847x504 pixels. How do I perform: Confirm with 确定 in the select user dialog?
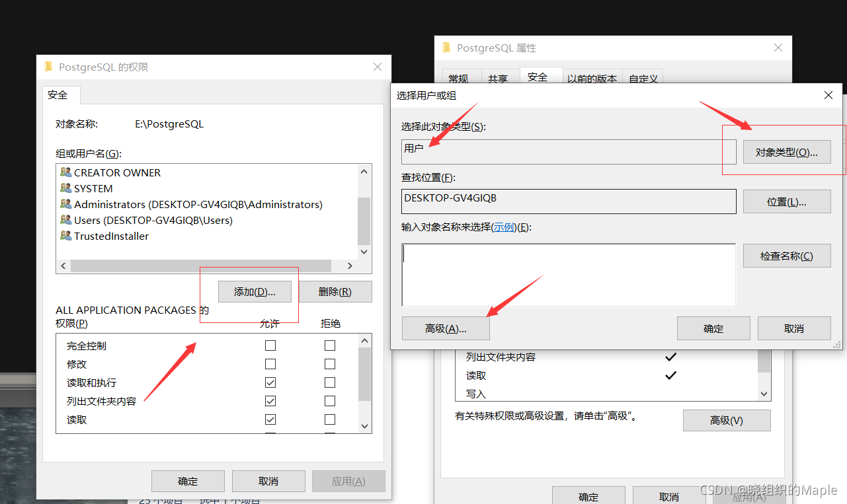click(713, 328)
